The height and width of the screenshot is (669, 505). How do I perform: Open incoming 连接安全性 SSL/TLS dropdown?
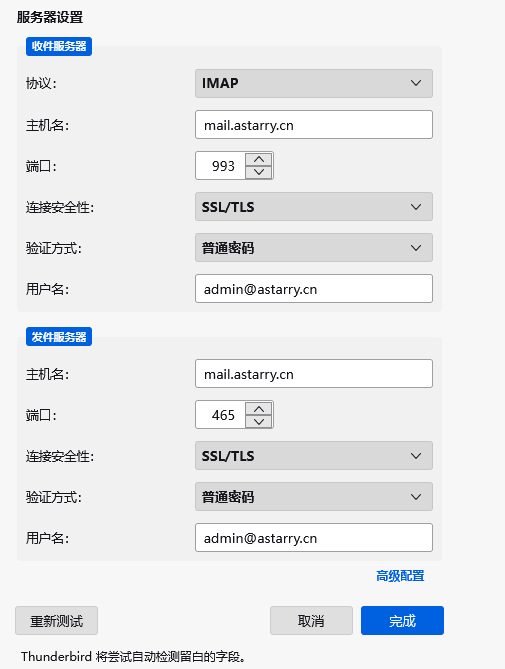314,207
